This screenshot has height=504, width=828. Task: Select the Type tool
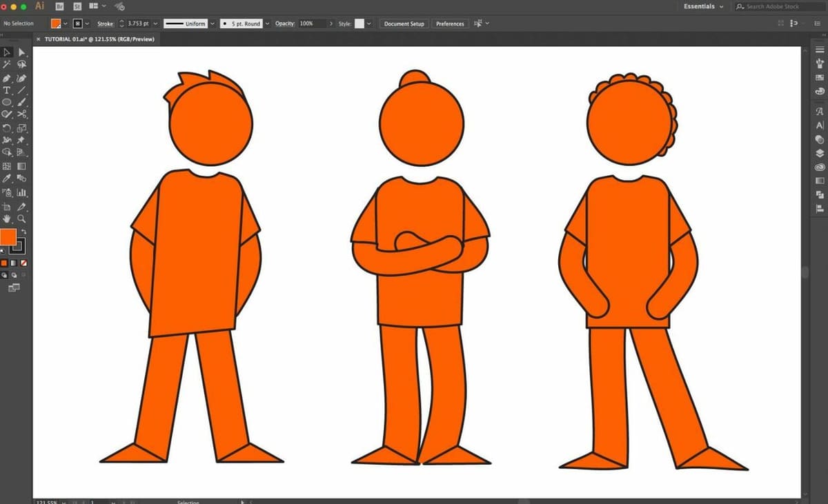(7, 90)
